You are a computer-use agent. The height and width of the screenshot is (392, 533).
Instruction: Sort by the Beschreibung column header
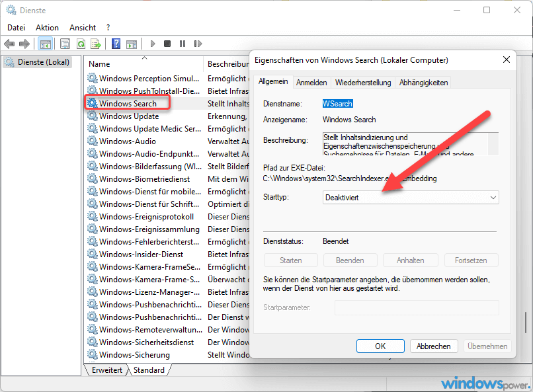click(227, 64)
